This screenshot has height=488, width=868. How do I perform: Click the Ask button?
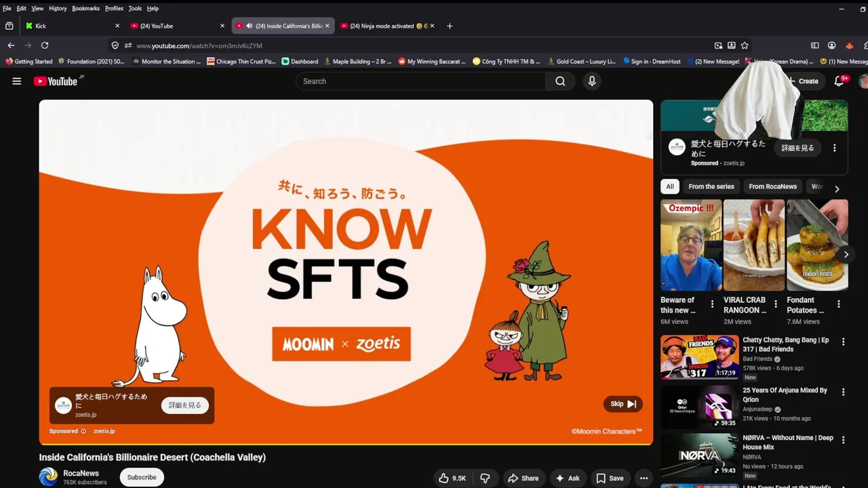tap(568, 478)
